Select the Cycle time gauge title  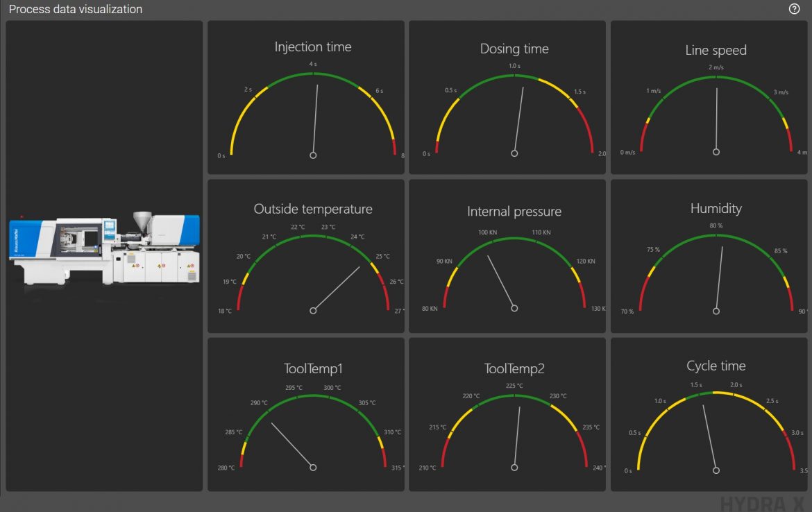click(x=716, y=366)
